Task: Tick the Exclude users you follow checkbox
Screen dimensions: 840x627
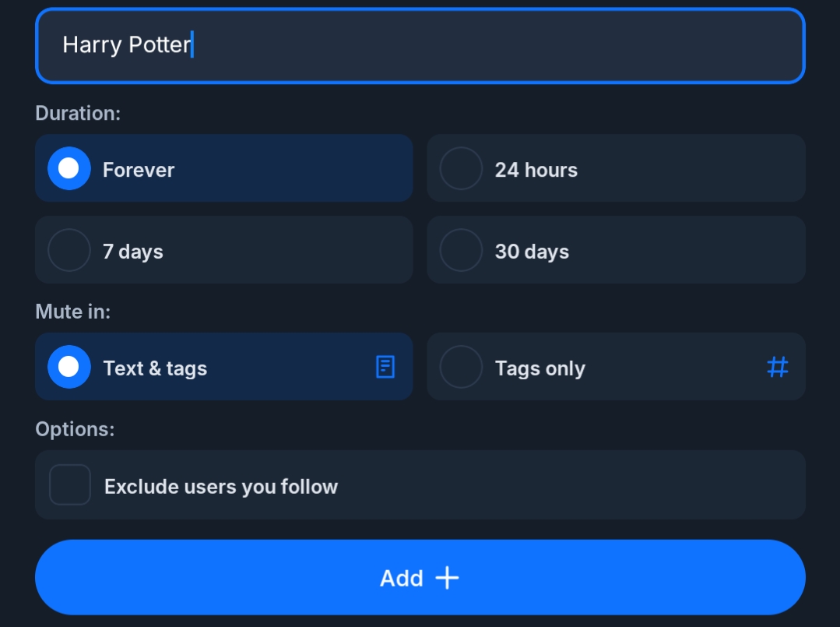Action: pyautogui.click(x=70, y=484)
